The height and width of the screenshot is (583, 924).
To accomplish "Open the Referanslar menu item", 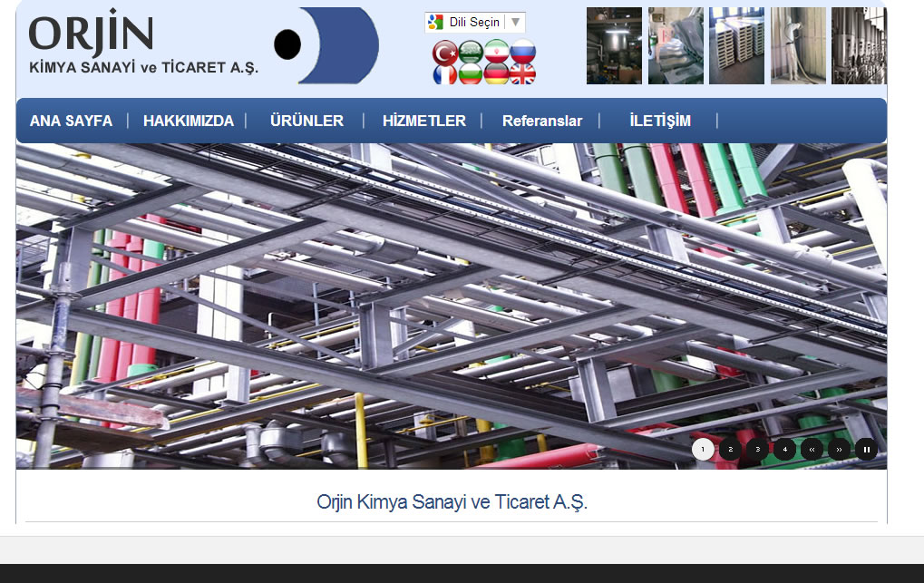I will point(542,121).
